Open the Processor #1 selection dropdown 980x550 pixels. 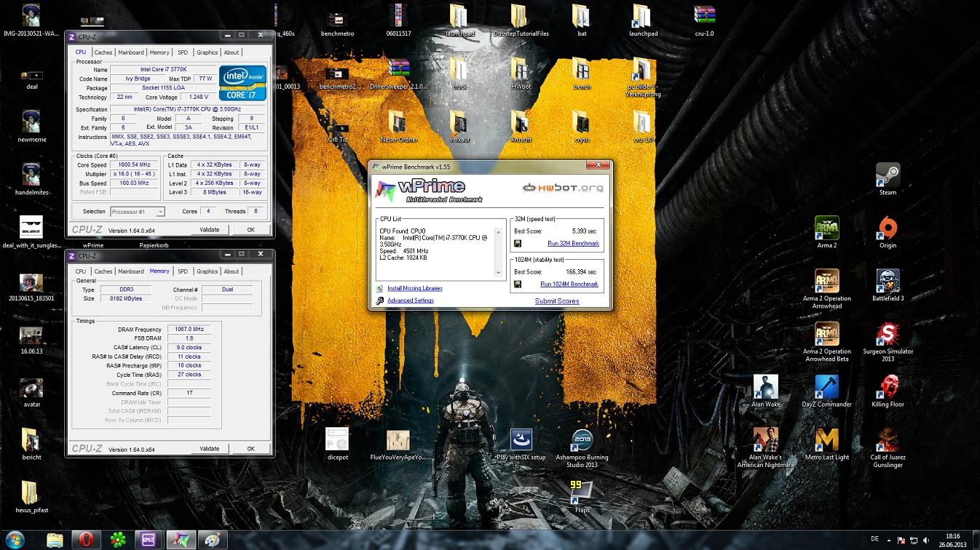138,212
